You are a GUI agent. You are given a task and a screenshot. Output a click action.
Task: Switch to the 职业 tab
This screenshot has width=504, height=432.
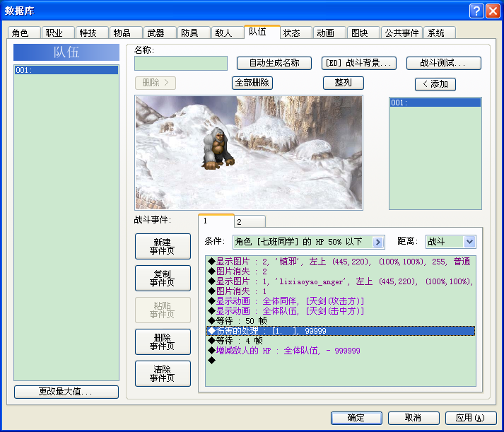(58, 33)
